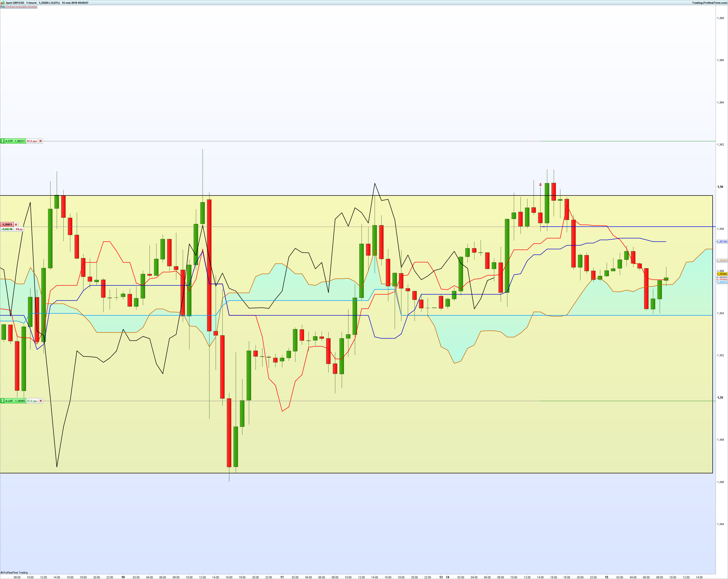Screen dimensions: 728x579
Task: Click the orange 1,35650 indicator price tag
Action: coord(722,261)
